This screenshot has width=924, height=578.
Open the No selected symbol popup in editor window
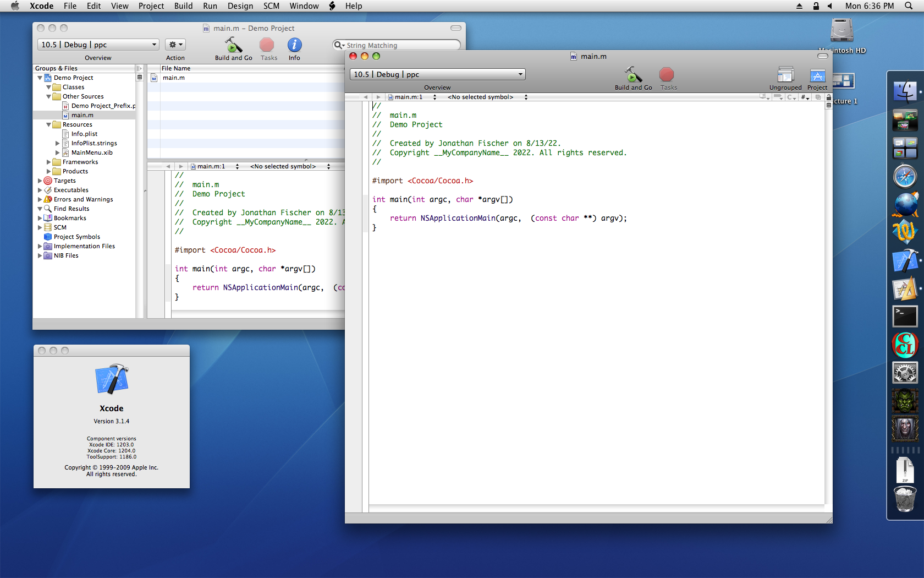click(x=487, y=97)
